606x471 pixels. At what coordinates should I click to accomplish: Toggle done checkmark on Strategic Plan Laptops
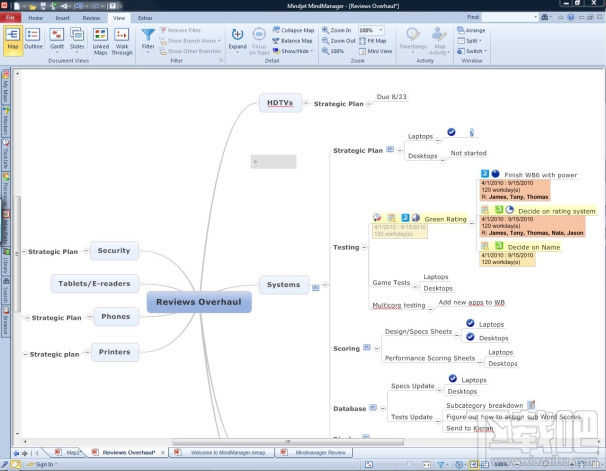click(x=451, y=132)
